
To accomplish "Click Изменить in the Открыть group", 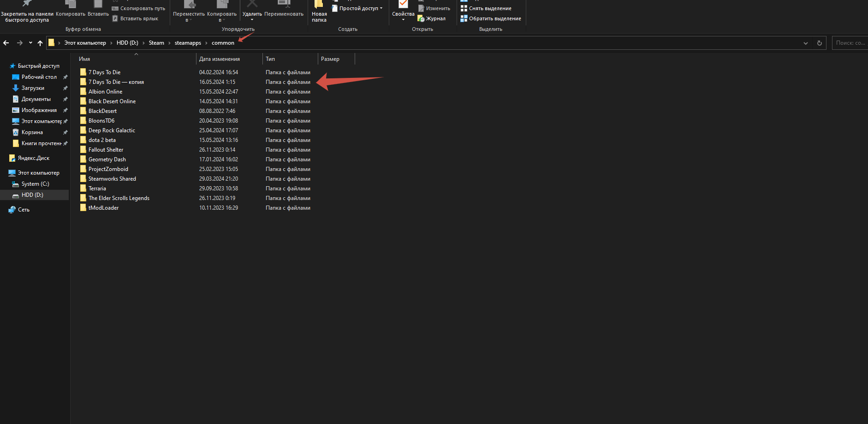I will (434, 8).
